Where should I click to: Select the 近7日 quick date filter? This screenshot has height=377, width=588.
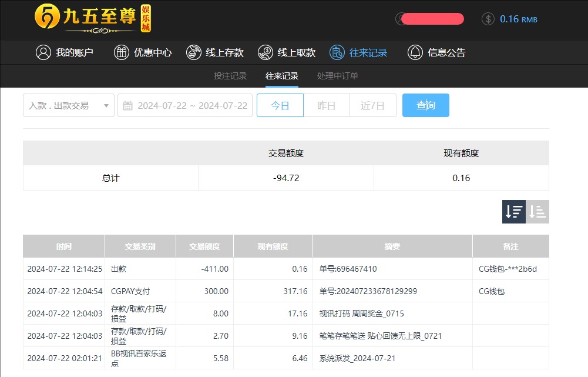[372, 105]
